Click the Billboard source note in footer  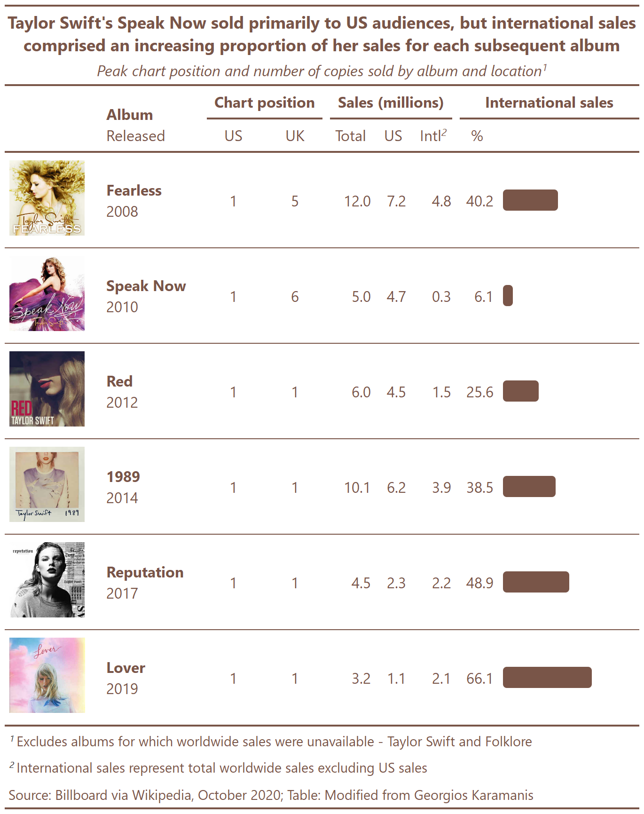(271, 795)
